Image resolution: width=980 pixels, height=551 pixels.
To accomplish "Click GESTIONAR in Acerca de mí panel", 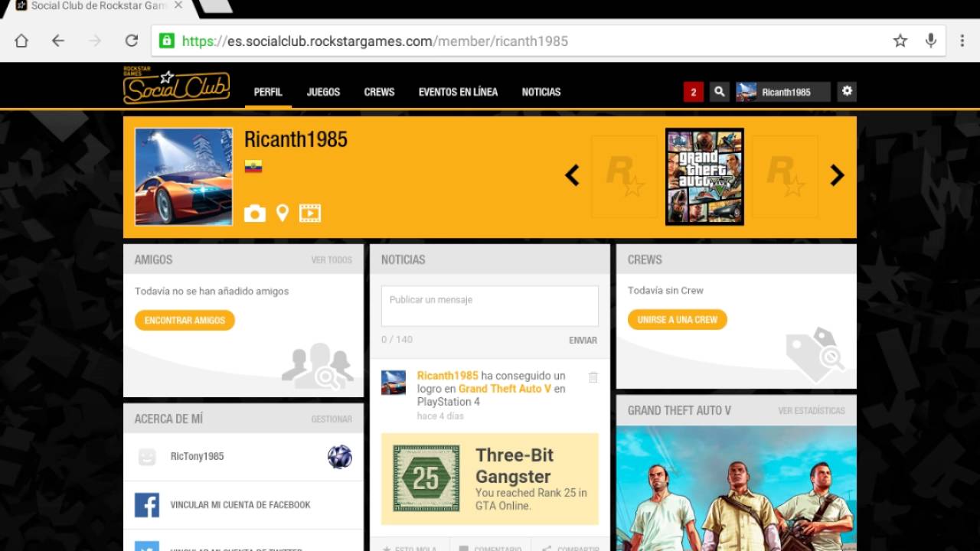I will click(x=332, y=419).
